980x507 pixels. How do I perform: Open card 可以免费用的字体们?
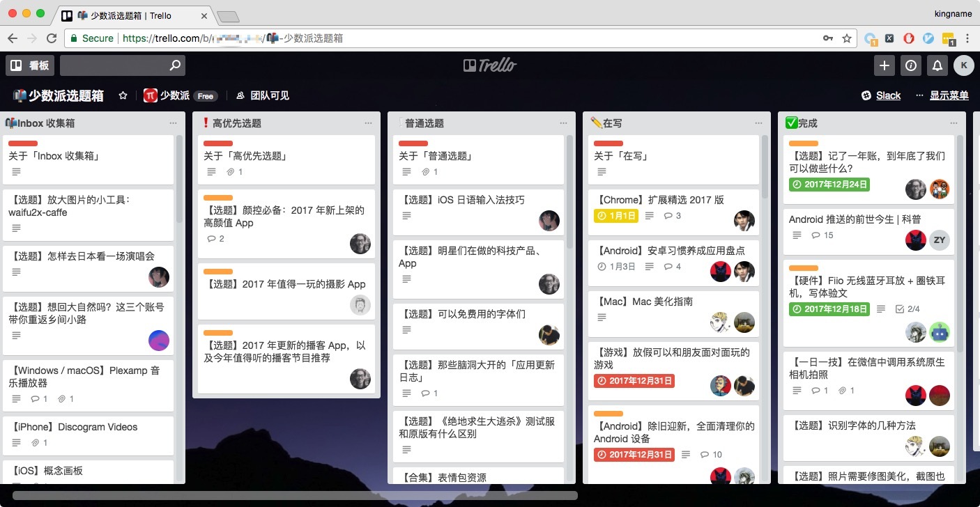478,326
